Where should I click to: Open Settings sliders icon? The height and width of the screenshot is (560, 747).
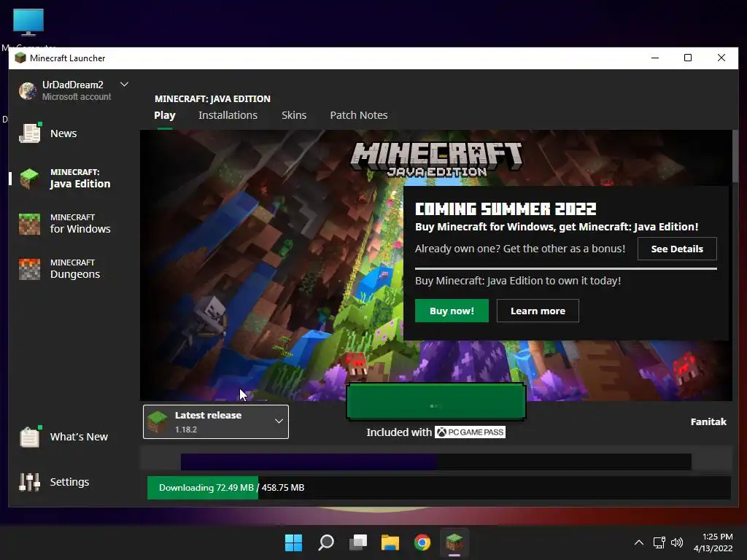point(29,482)
